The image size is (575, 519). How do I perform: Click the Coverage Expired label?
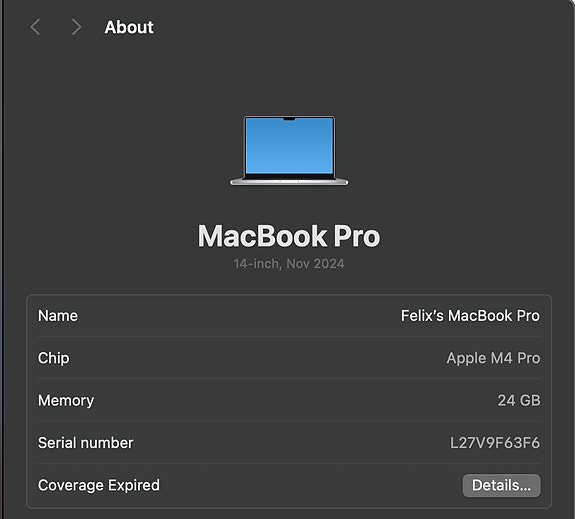[99, 486]
